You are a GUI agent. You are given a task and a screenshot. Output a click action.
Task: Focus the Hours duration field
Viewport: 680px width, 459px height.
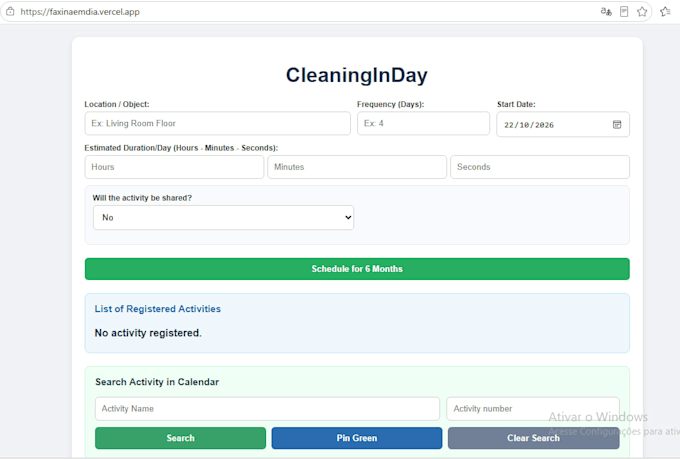tap(174, 167)
